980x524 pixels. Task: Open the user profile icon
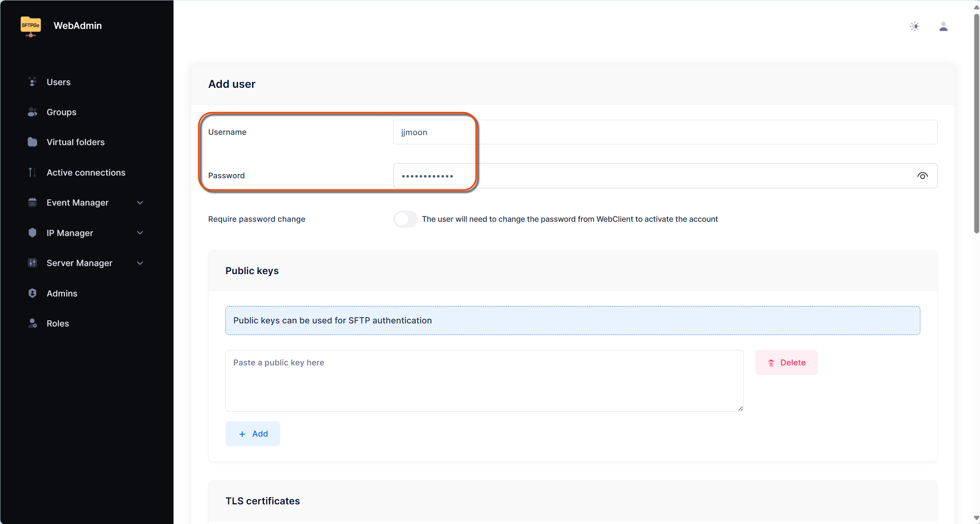pos(943,26)
